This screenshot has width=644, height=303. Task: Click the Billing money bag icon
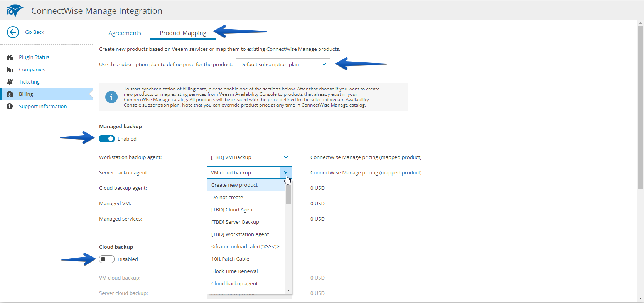pyautogui.click(x=10, y=94)
